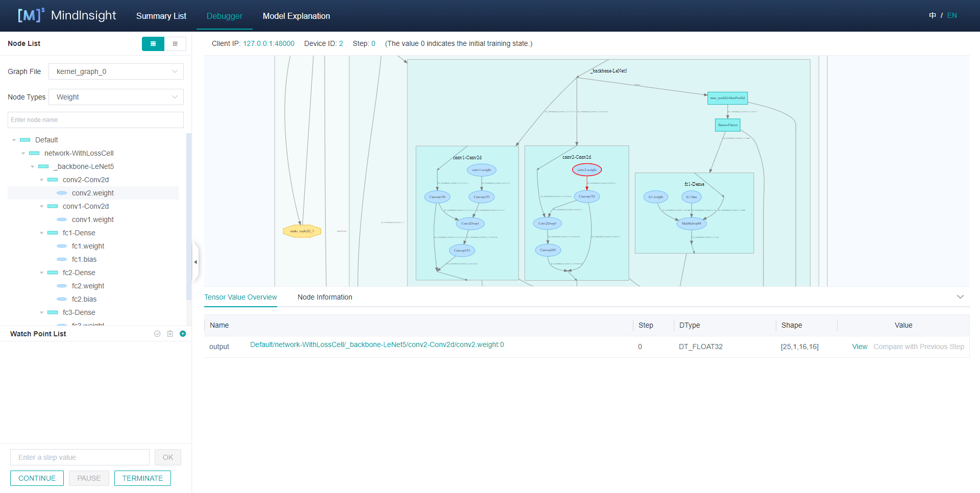This screenshot has width=980, height=493.
Task: Switch language to EN
Action: tap(952, 16)
